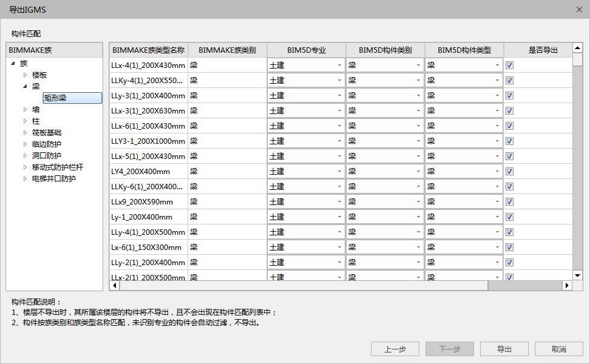
Task: Open BIM5D构件类型 dropdown for Ly-1_200X400mm
Action: pyautogui.click(x=464, y=217)
